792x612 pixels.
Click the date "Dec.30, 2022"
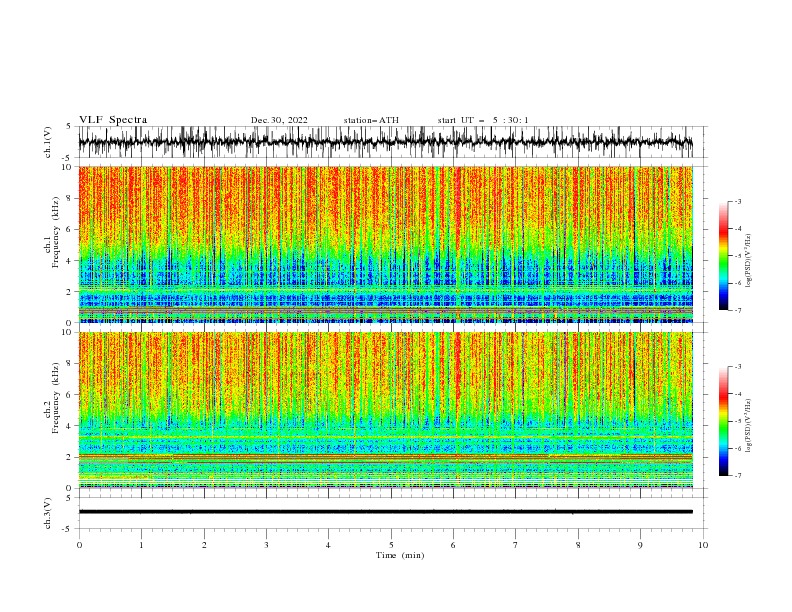pyautogui.click(x=279, y=120)
